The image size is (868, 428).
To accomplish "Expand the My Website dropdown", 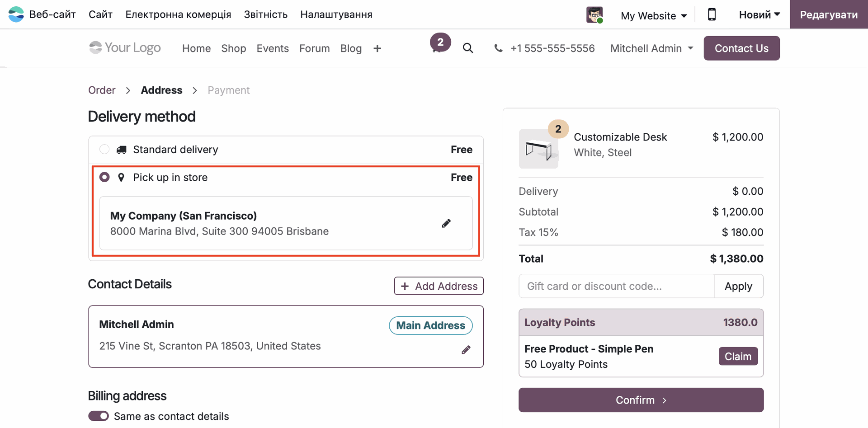I will coord(654,16).
